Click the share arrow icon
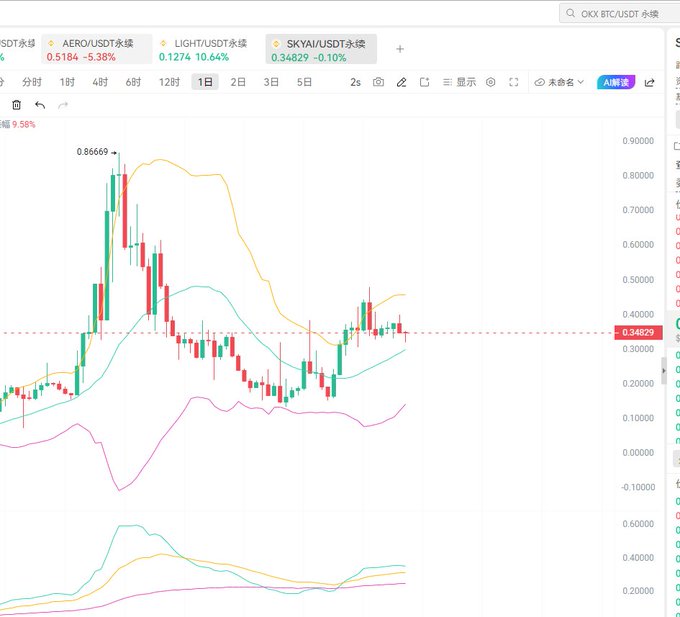Screen dimensions: 680x617 (649, 82)
